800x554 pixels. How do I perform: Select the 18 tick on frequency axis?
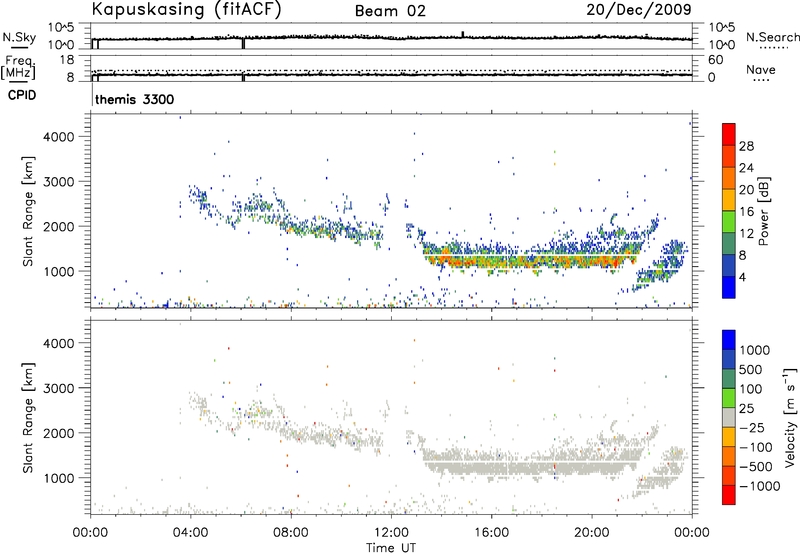pos(67,60)
